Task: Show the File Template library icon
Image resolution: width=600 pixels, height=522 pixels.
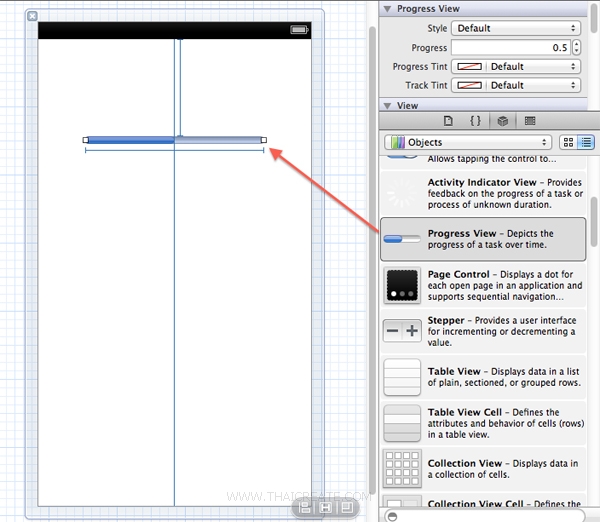Action: click(448, 121)
